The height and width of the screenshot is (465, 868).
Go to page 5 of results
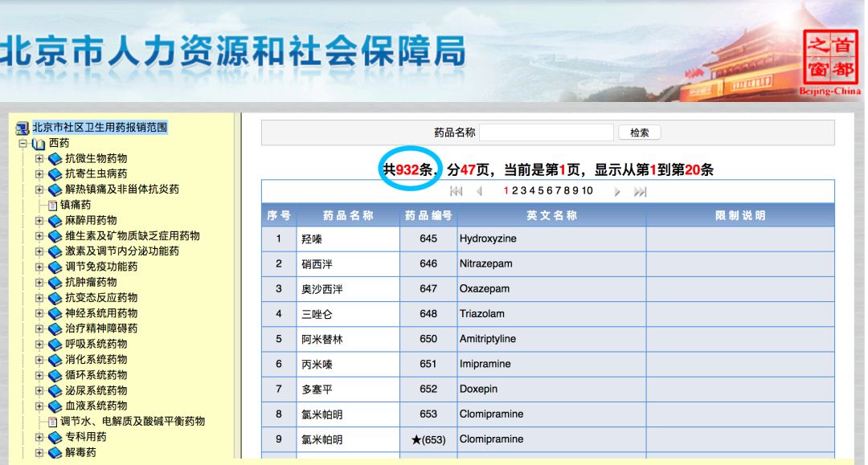coord(541,191)
